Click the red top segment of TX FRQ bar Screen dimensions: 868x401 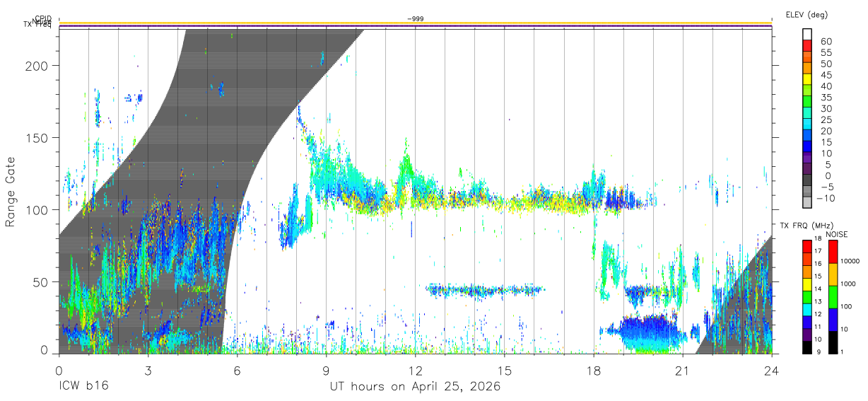pyautogui.click(x=807, y=246)
